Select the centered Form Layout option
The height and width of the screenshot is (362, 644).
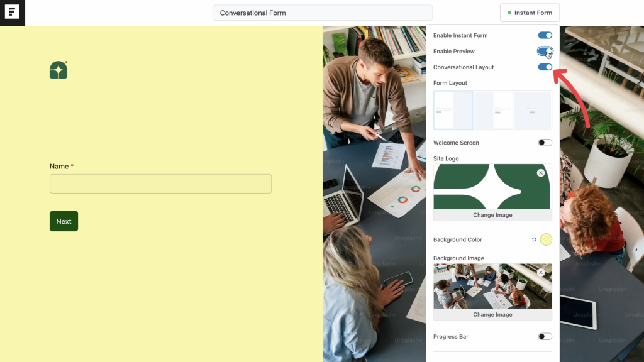[492, 110]
